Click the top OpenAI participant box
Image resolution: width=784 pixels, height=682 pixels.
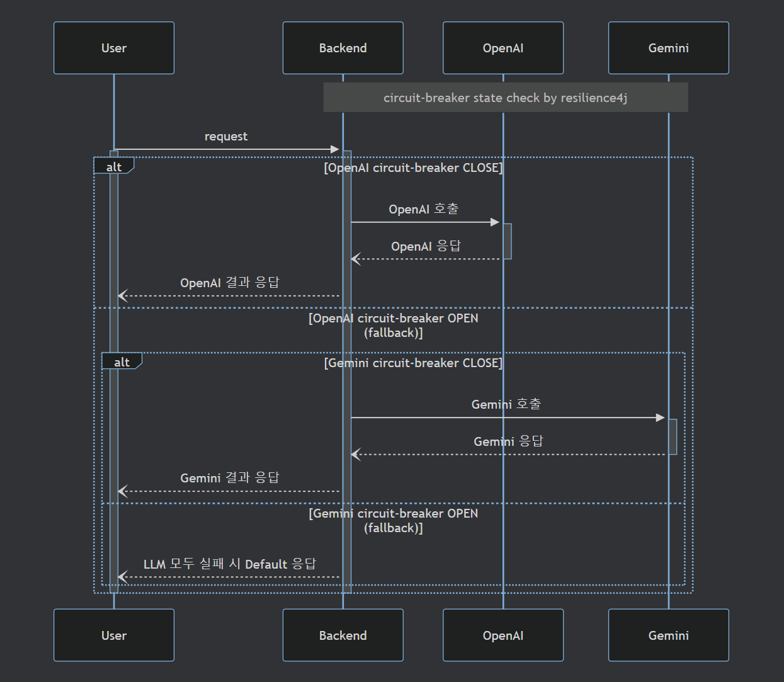pyautogui.click(x=503, y=48)
